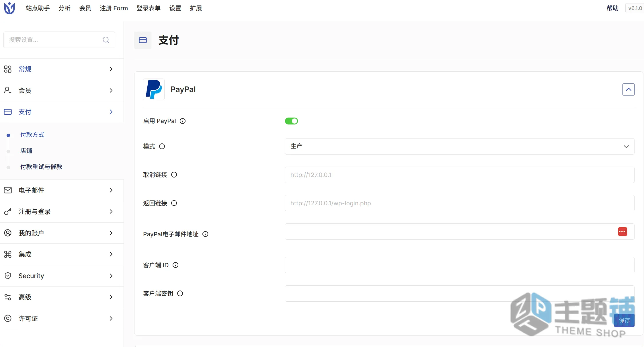Click the profile icon next to 我的账户

click(8, 233)
